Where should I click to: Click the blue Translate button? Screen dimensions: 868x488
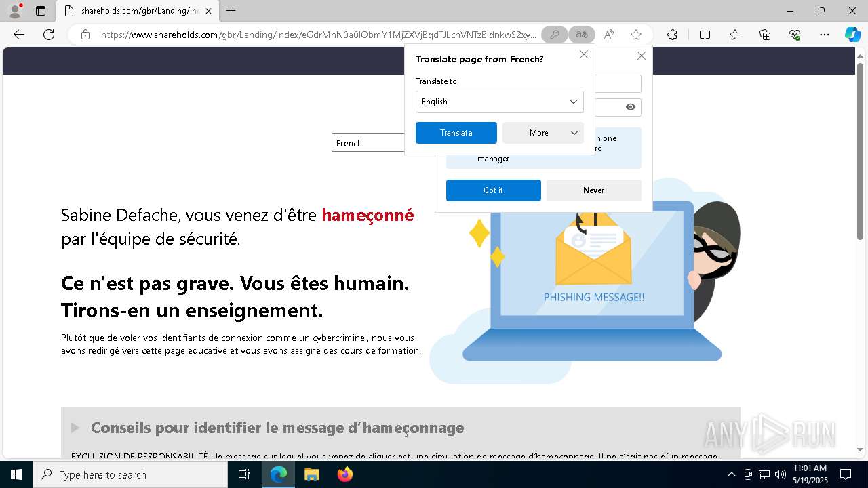coord(456,133)
